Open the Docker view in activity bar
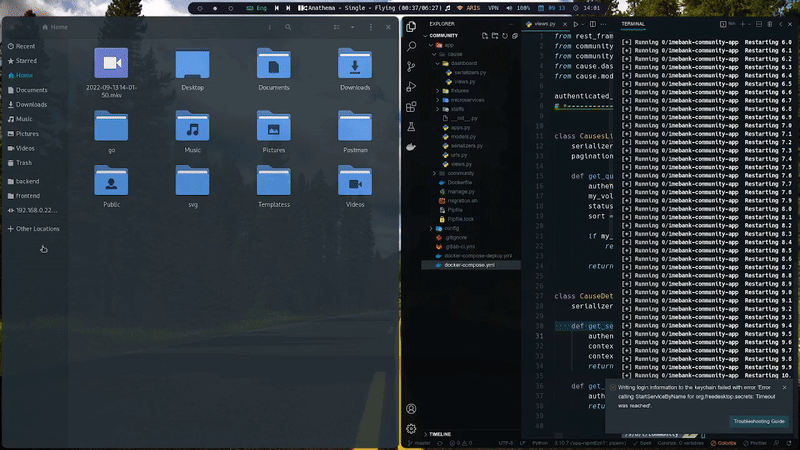This screenshot has width=800, height=450. click(x=411, y=147)
